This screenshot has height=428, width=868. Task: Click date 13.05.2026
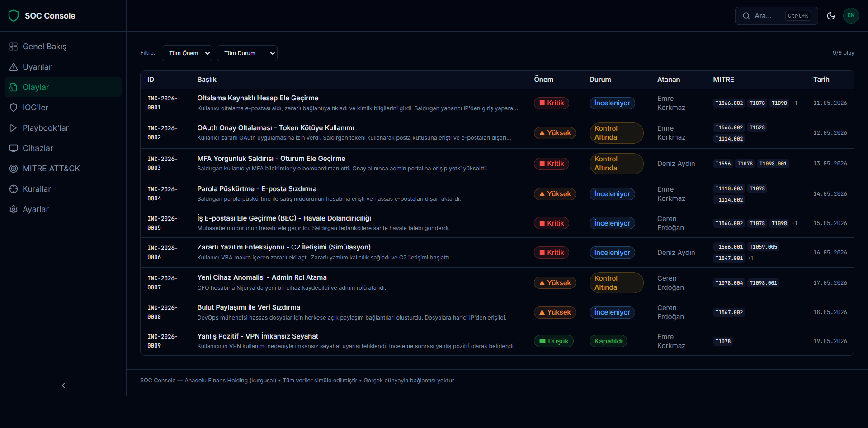830,164
